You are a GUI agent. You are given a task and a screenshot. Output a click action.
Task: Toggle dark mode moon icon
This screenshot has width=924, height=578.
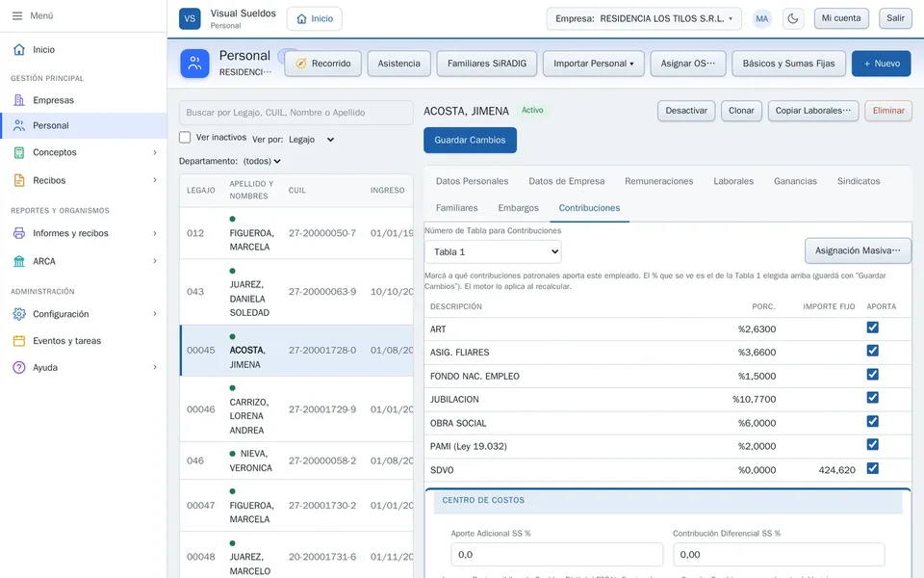[793, 19]
